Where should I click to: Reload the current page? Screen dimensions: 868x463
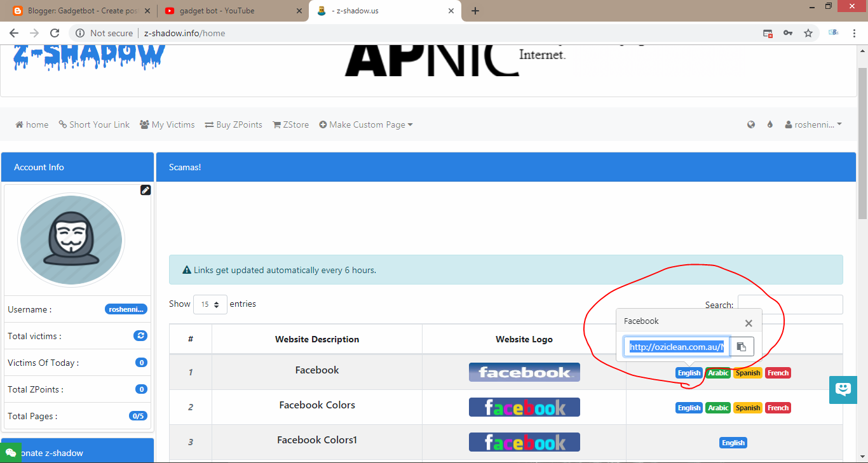(x=55, y=33)
